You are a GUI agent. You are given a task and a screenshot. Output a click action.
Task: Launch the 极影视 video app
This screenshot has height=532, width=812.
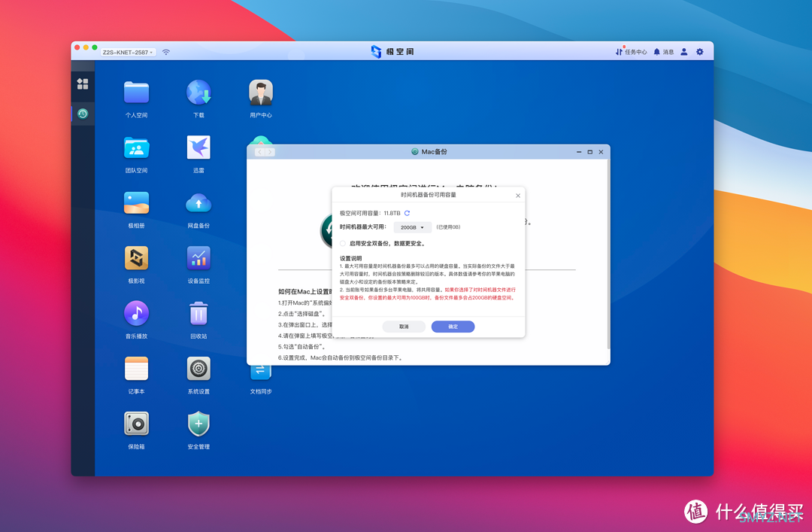(136, 264)
